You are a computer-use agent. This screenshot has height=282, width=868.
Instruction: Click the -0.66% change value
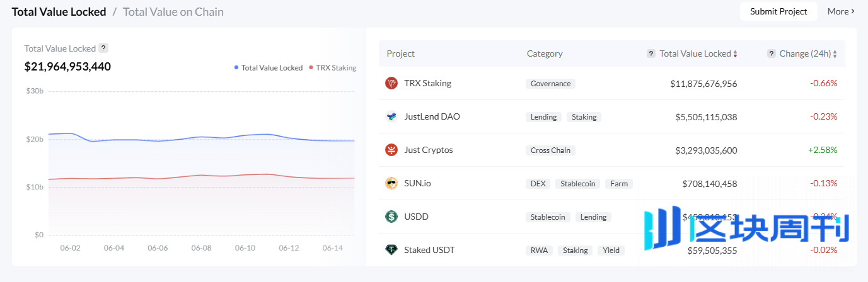pos(824,83)
